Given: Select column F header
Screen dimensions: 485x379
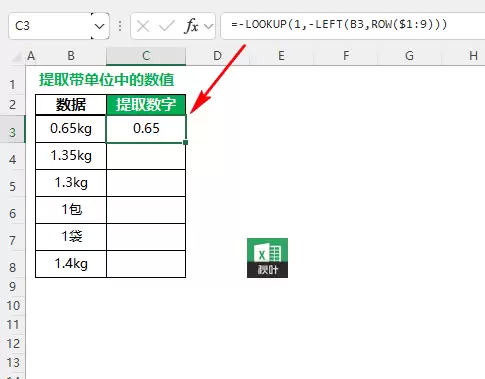Looking at the screenshot, I should pos(346,56).
